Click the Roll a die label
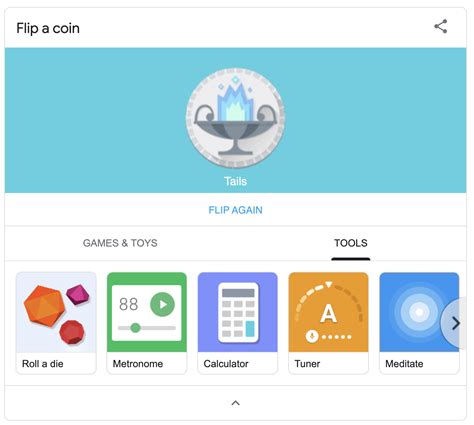474x425 pixels. pos(43,364)
